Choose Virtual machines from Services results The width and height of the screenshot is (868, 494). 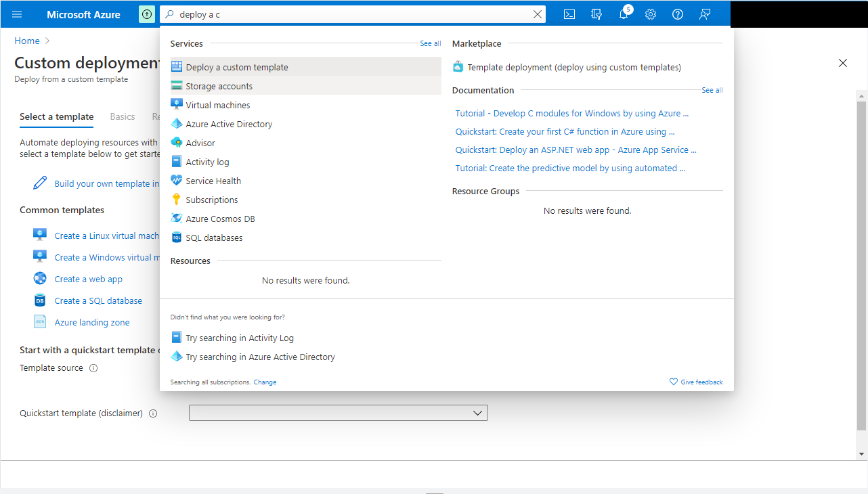(x=306, y=105)
